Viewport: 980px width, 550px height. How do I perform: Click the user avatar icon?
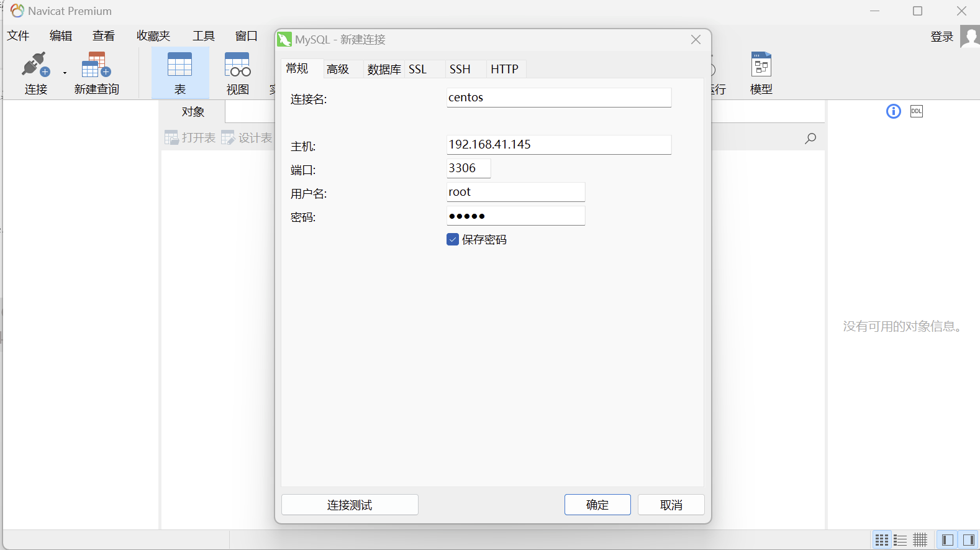[x=970, y=36]
